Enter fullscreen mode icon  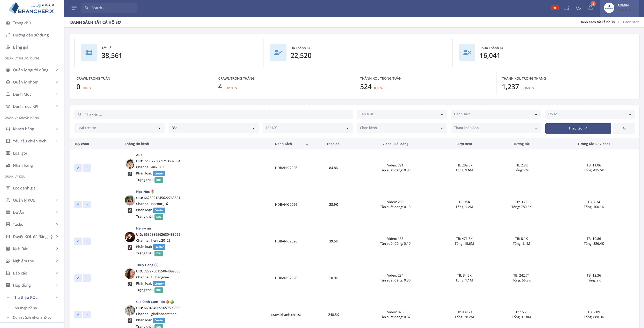click(567, 8)
